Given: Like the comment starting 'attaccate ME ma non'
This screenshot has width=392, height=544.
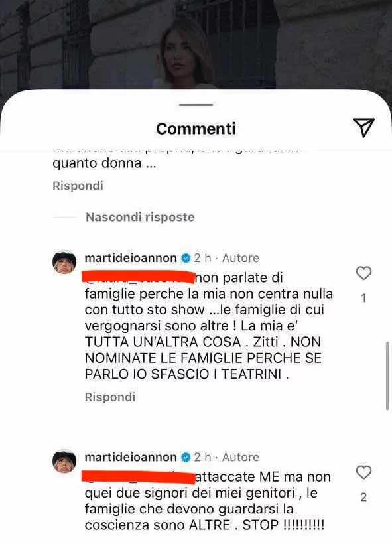Looking at the screenshot, I should tap(364, 472).
